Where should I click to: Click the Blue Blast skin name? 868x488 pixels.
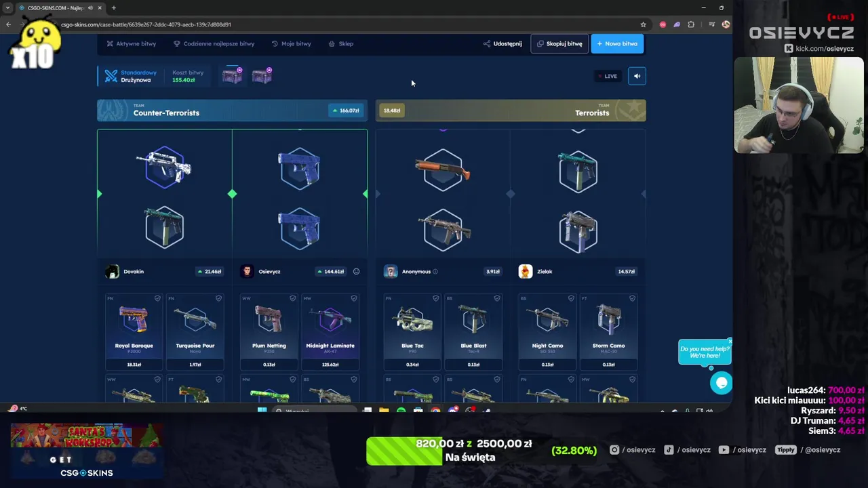point(473,346)
